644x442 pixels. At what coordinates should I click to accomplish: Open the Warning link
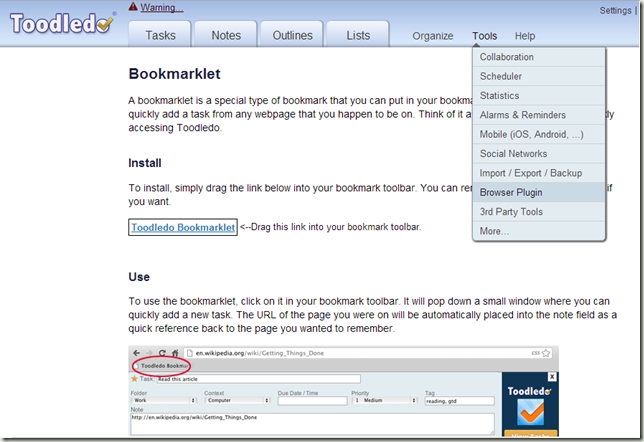pyautogui.click(x=162, y=7)
